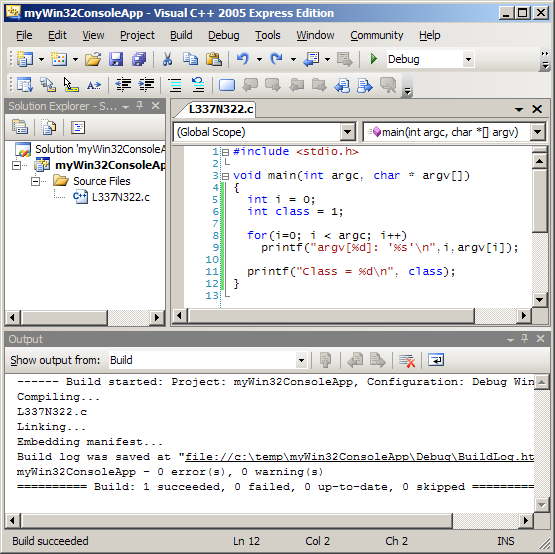Select the L337N322.c editor tab
Viewport: 555px width, 554px height.
tap(221, 109)
